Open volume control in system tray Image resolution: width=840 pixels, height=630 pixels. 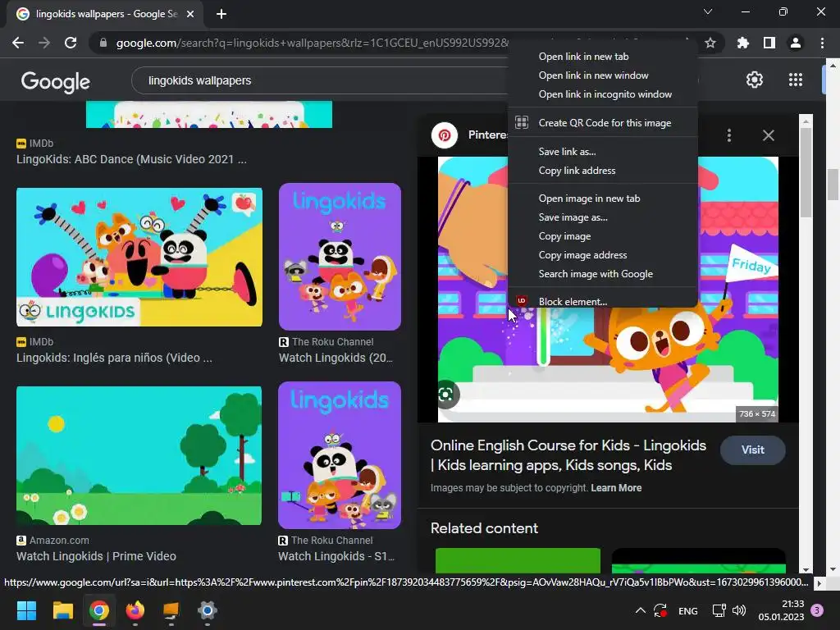(739, 610)
